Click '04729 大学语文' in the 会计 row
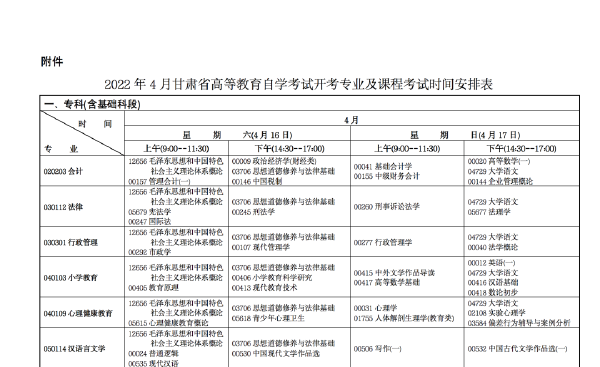This screenshot has height=367, width=600. [x=493, y=171]
